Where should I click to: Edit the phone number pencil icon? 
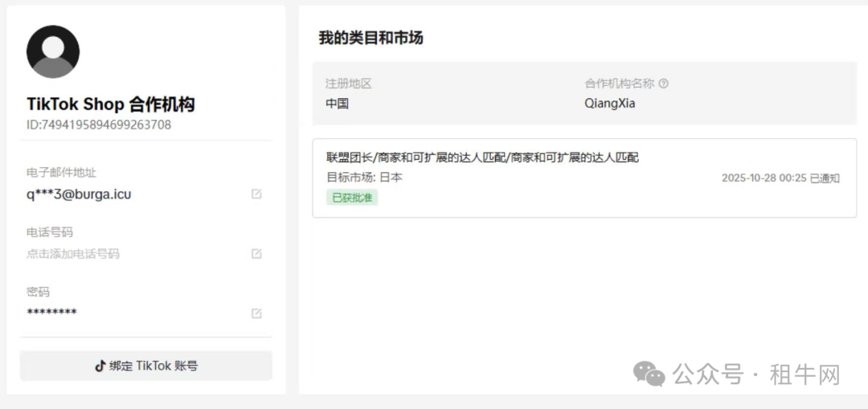tap(256, 253)
